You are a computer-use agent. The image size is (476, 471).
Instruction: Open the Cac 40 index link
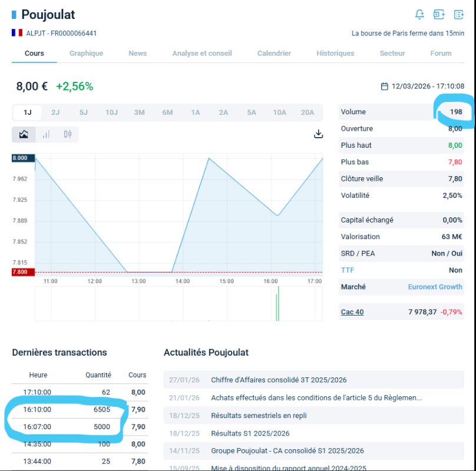[x=352, y=311]
